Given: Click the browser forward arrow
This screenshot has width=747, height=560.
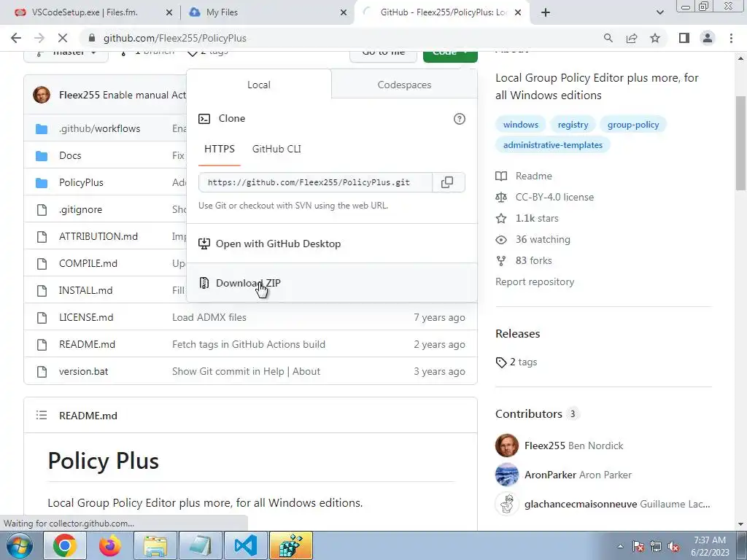Looking at the screenshot, I should tap(39, 38).
